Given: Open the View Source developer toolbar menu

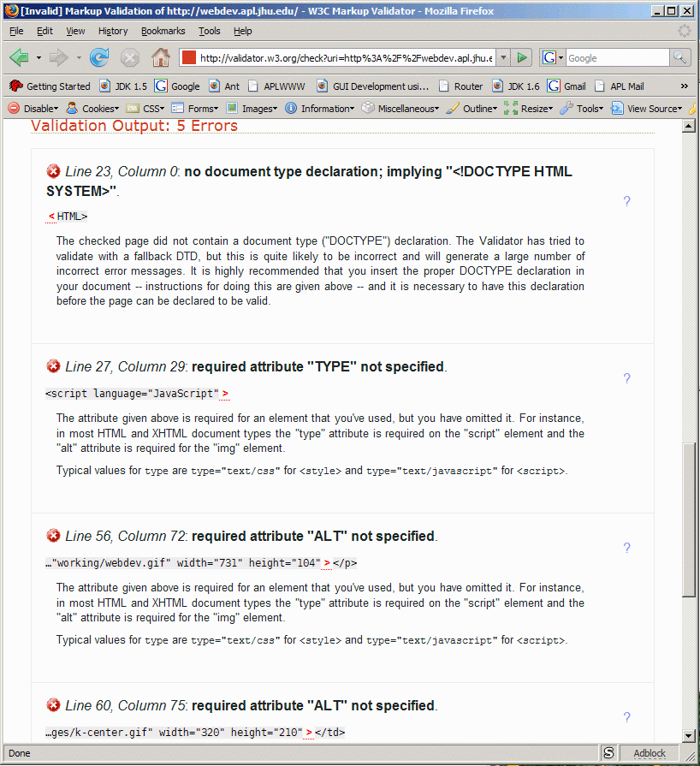Looking at the screenshot, I should [x=646, y=109].
